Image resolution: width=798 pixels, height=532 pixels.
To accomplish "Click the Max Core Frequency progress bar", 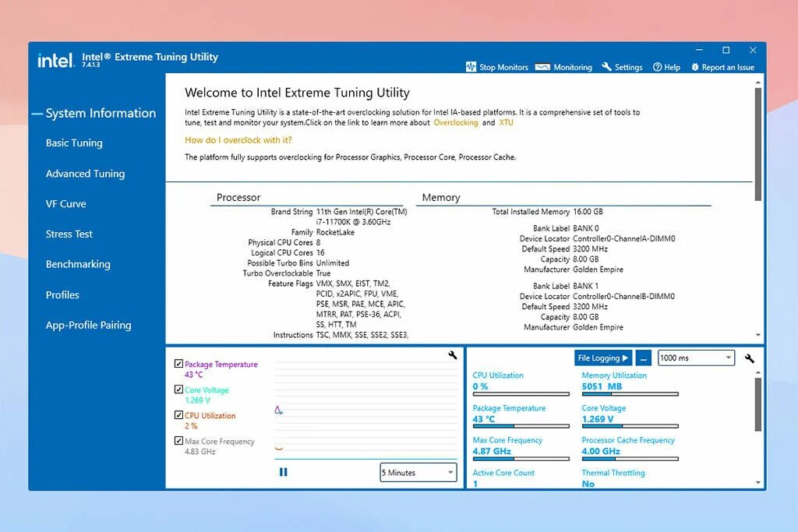I will pos(521,459).
